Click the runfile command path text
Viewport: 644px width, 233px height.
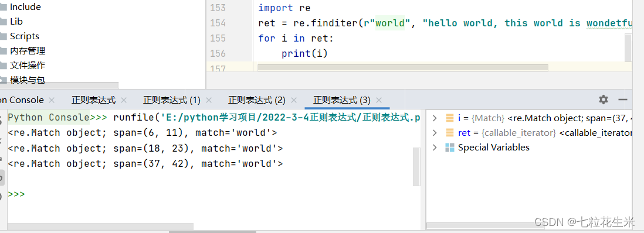[290, 118]
